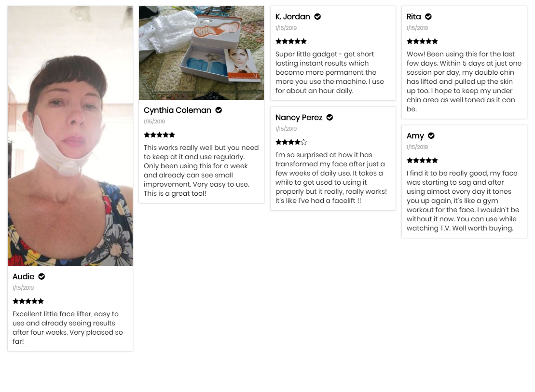Click the star rating in Amy's review
Viewport: 535px width, 392px height.
(x=423, y=161)
